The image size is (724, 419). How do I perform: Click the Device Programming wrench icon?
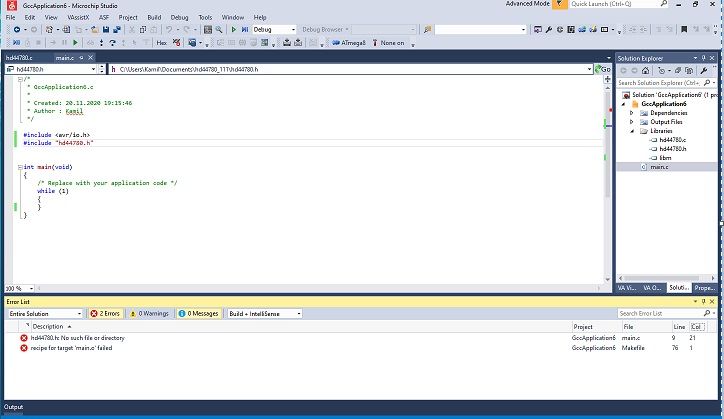(x=549, y=30)
